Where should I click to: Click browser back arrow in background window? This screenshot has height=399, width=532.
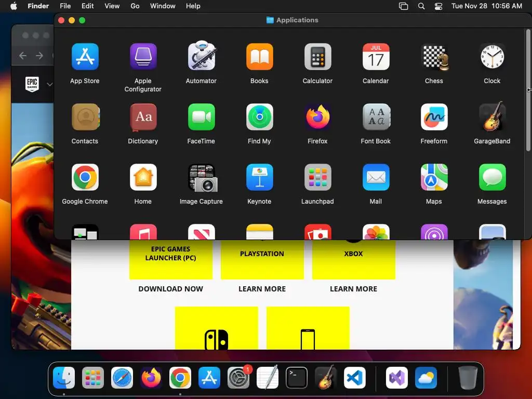pos(23,55)
